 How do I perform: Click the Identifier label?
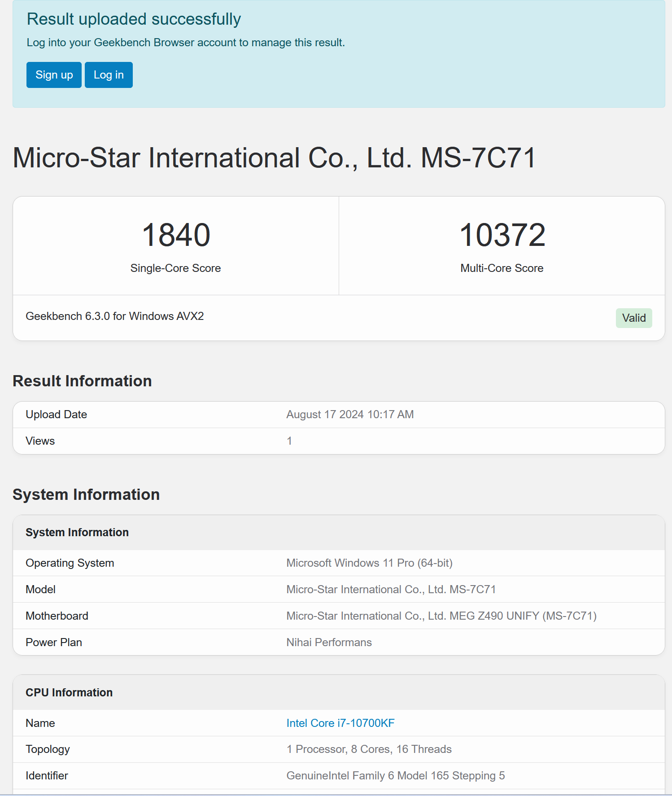[x=47, y=775]
